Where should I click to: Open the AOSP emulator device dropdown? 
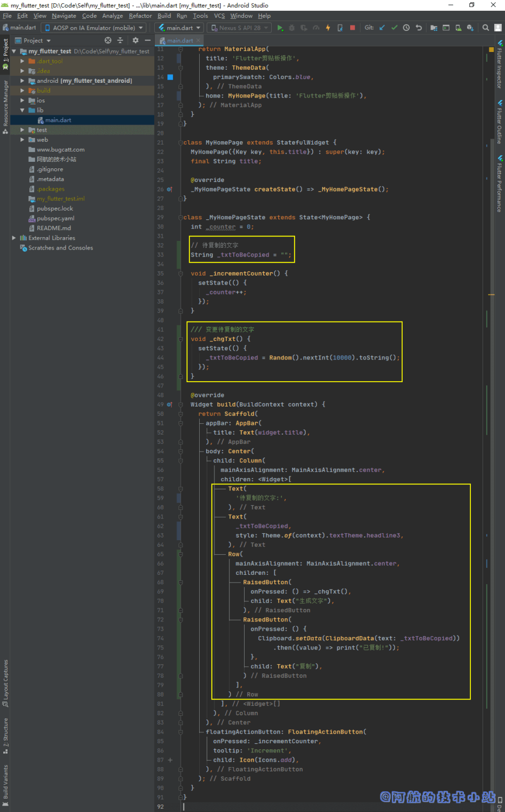tap(94, 28)
